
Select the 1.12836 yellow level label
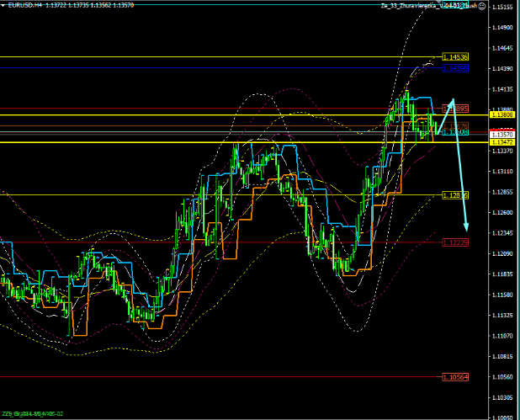[454, 195]
